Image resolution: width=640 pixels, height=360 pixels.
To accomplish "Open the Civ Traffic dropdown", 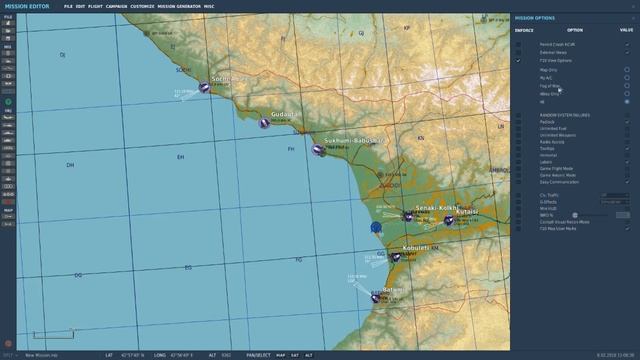I will tap(615, 195).
